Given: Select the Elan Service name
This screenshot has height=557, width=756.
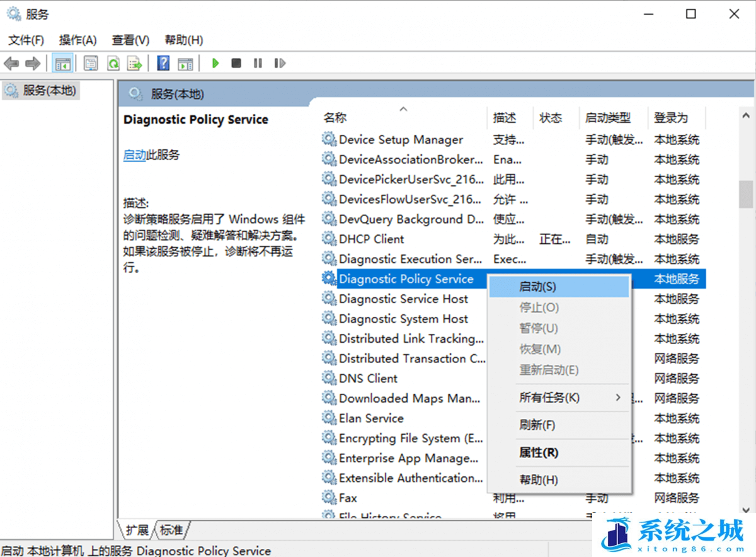Looking at the screenshot, I should pos(371,418).
